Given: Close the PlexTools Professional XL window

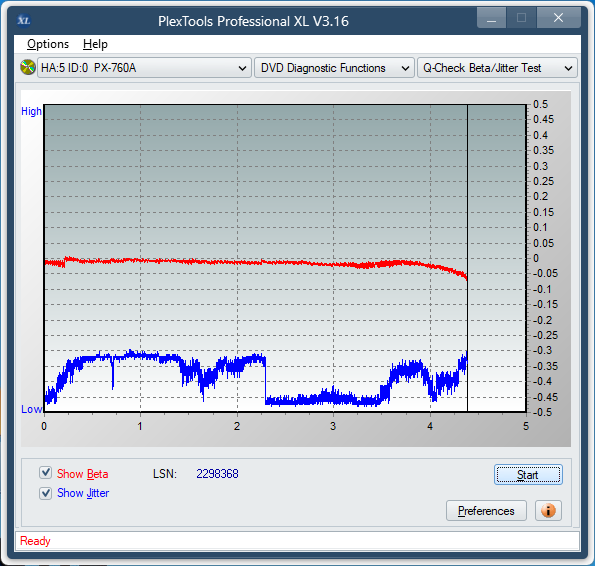Looking at the screenshot, I should 558,17.
